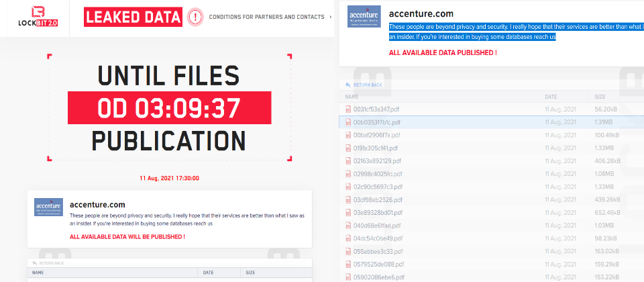Click the 0D 03:09:37 countdown timer

pyautogui.click(x=169, y=107)
